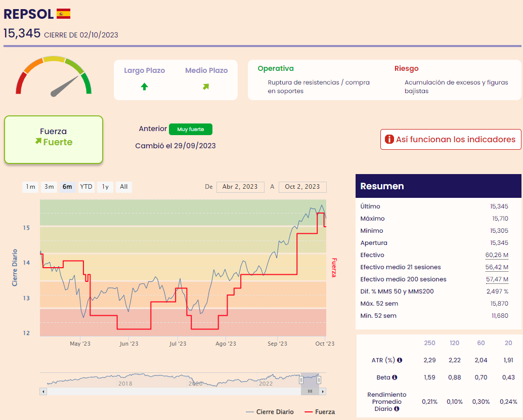
Task: Toggle Cierre Diario legend series
Action: click(270, 412)
